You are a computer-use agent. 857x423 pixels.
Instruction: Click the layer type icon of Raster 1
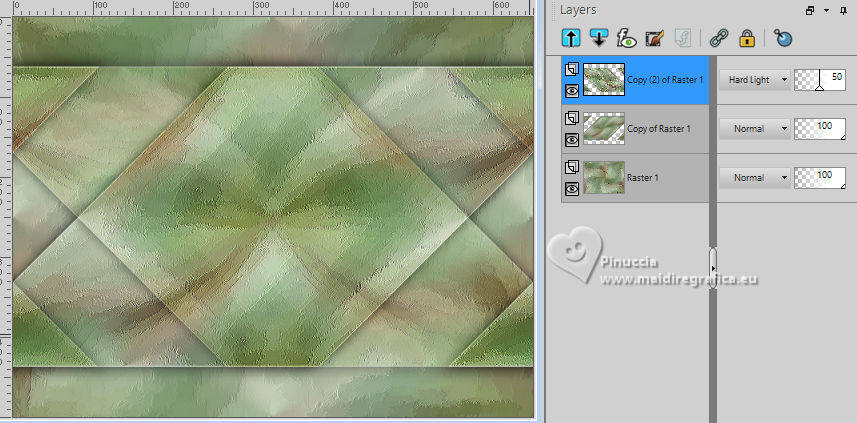[572, 167]
